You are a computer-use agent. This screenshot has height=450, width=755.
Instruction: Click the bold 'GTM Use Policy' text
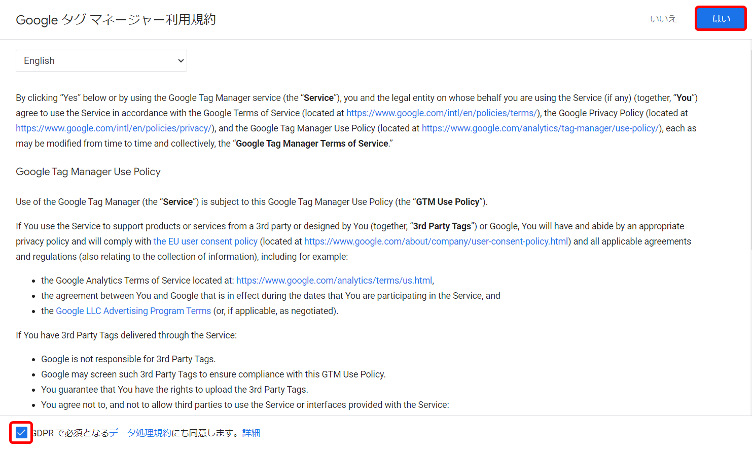(448, 202)
